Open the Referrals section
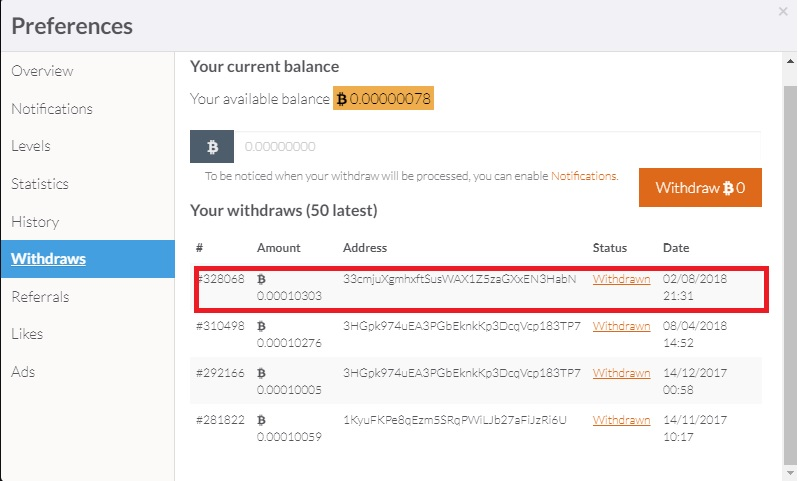The width and height of the screenshot is (799, 481). [41, 296]
